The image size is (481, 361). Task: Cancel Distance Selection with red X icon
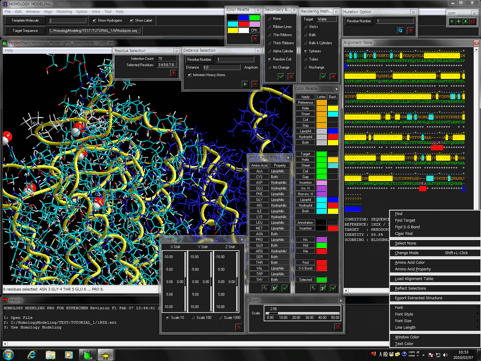point(255,84)
